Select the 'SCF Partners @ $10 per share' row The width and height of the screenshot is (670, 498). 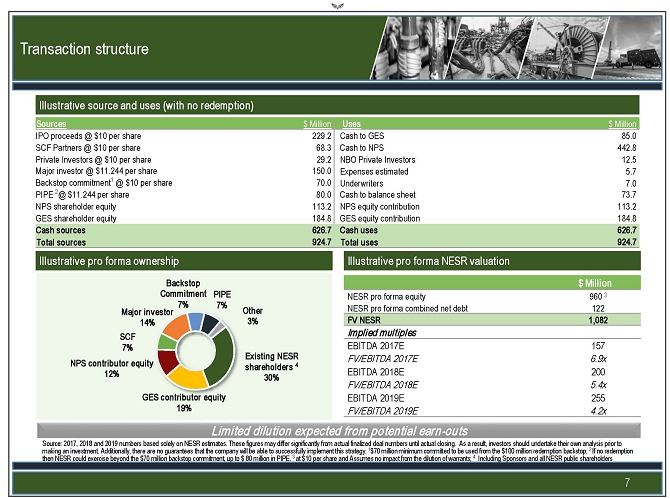[184, 148]
